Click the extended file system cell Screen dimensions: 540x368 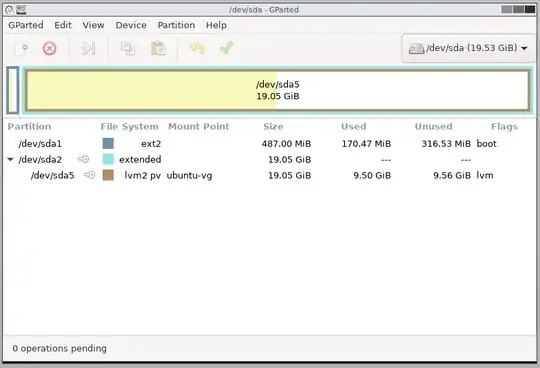tap(140, 159)
